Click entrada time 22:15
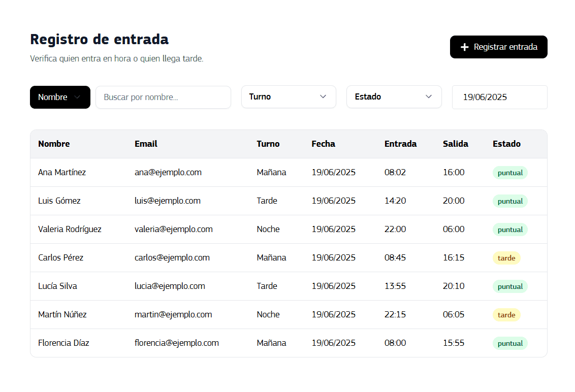 tap(395, 315)
